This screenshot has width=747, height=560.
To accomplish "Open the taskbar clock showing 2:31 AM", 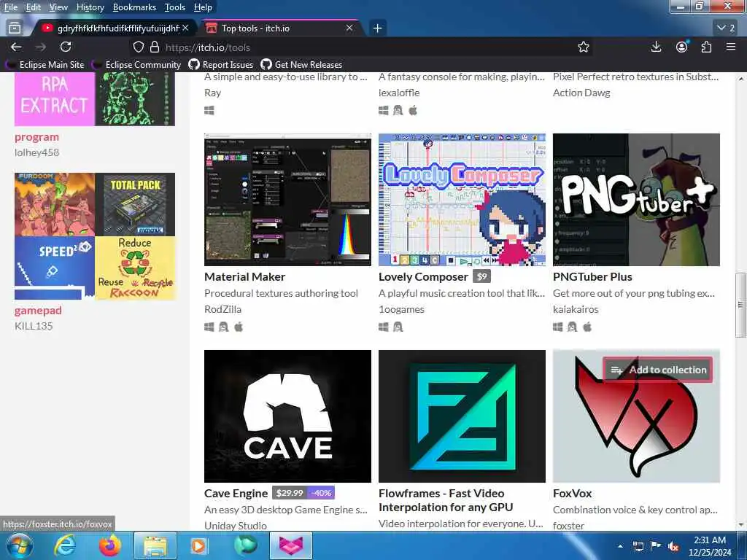I will point(709,545).
